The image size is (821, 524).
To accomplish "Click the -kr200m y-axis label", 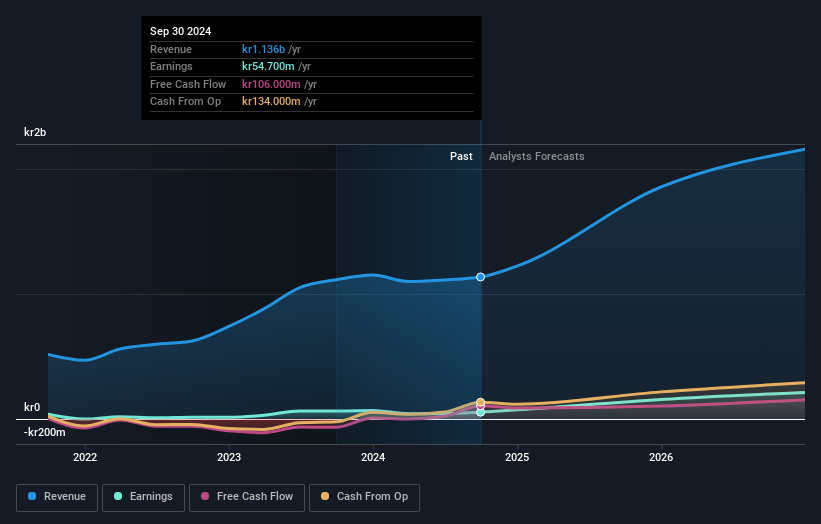I will click(45, 432).
